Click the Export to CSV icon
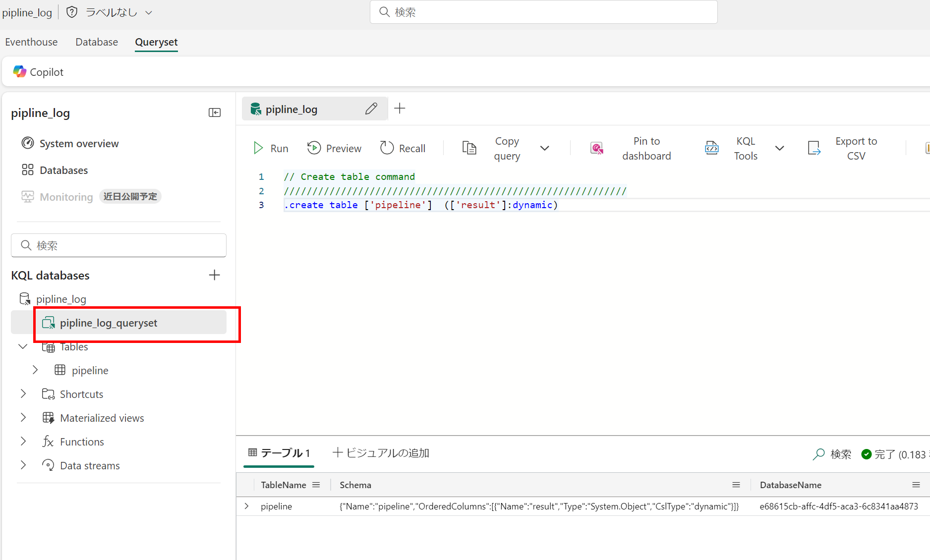930x560 pixels. pyautogui.click(x=814, y=148)
